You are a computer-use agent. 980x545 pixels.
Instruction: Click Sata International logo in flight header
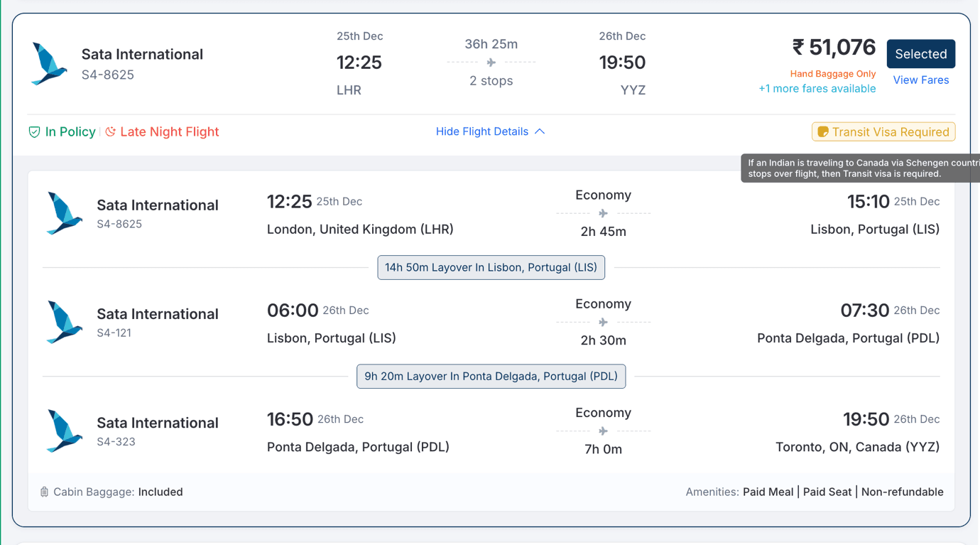49,63
